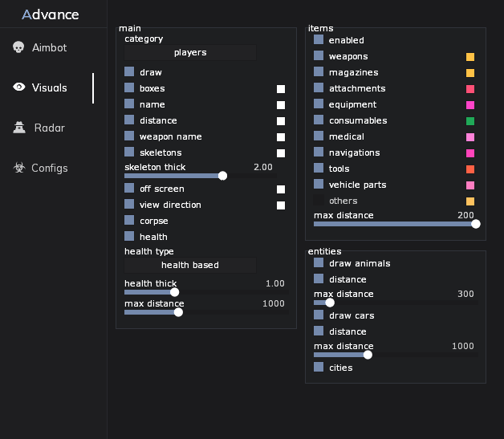This screenshot has height=439, width=504.
Task: Open the orange color swatch for weapons
Action: [470, 57]
